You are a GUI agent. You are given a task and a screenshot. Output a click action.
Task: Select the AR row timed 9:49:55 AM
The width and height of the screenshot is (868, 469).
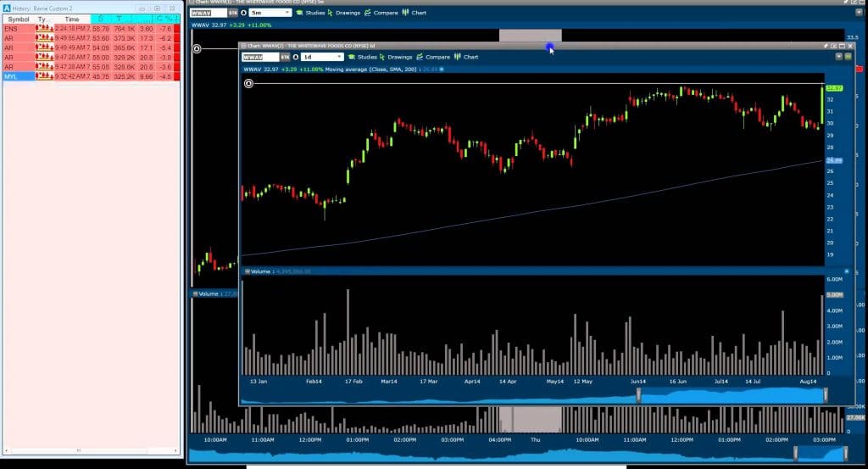point(92,38)
